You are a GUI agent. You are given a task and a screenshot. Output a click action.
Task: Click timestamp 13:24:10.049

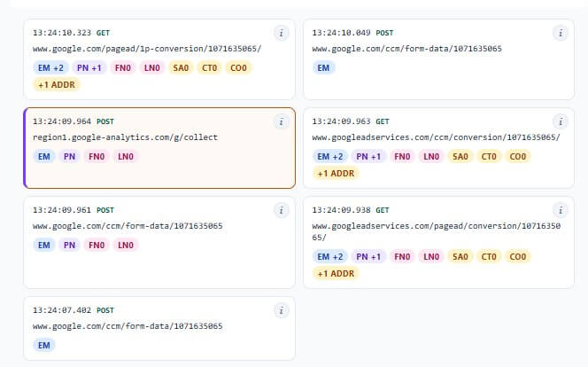click(341, 33)
